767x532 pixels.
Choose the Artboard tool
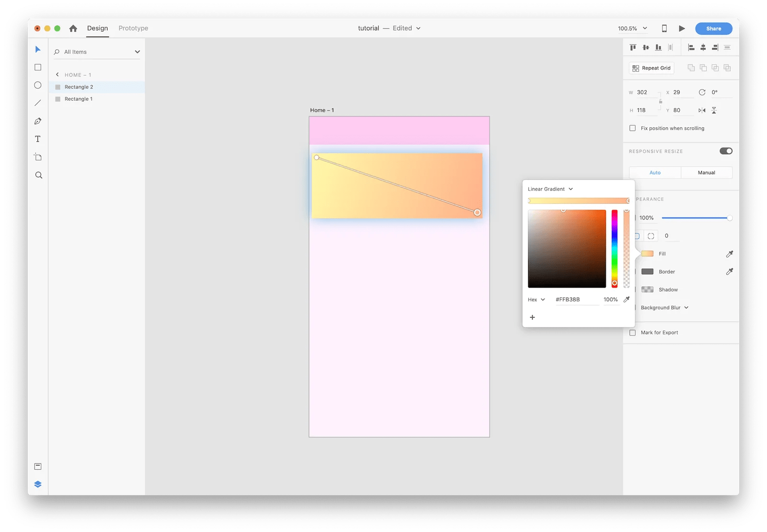[38, 157]
